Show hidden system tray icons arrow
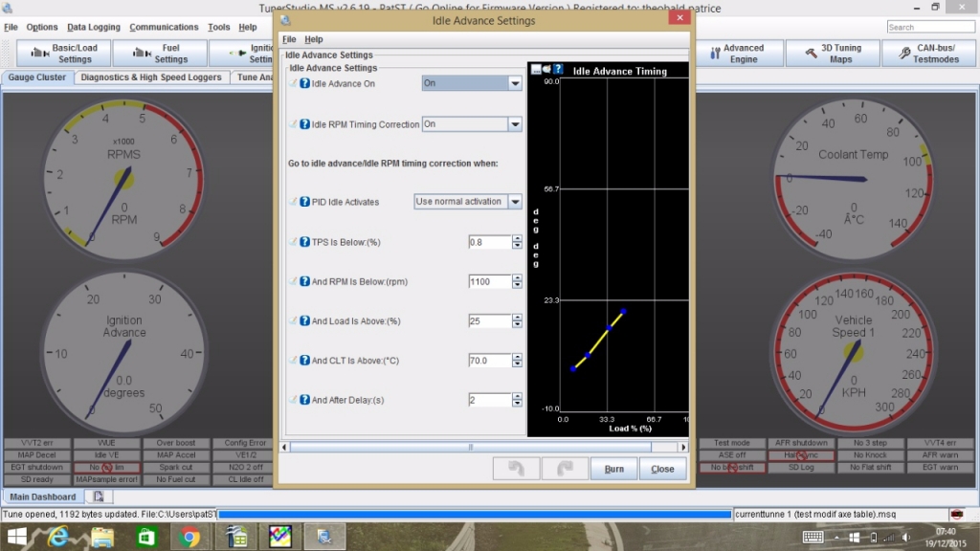This screenshot has height=551, width=980. click(836, 538)
